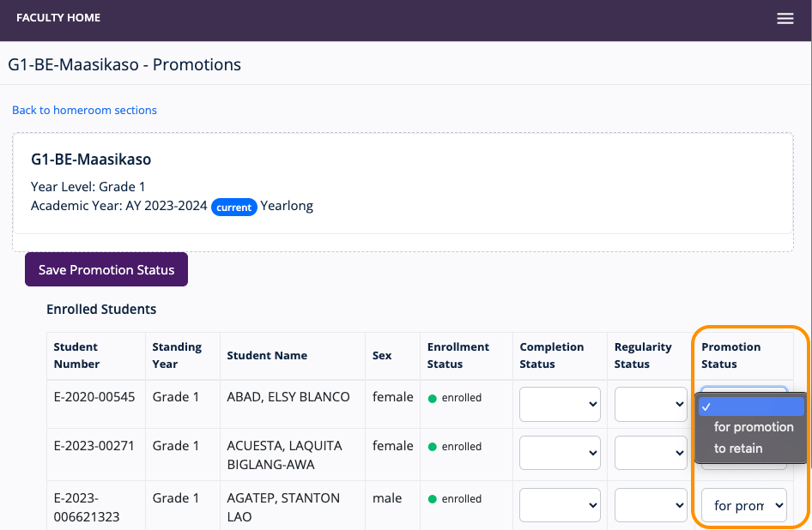Click the Student Name column header
The image size is (812, 530).
[267, 355]
